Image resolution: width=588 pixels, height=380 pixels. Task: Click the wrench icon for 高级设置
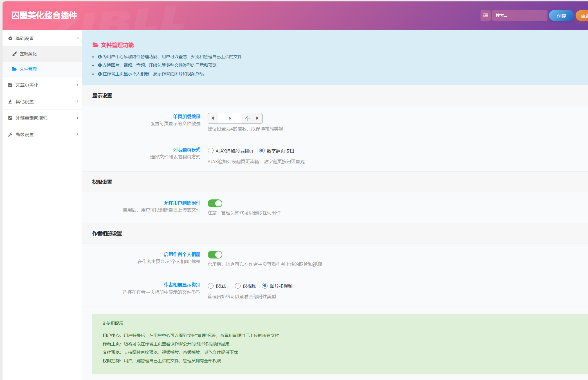coord(10,134)
